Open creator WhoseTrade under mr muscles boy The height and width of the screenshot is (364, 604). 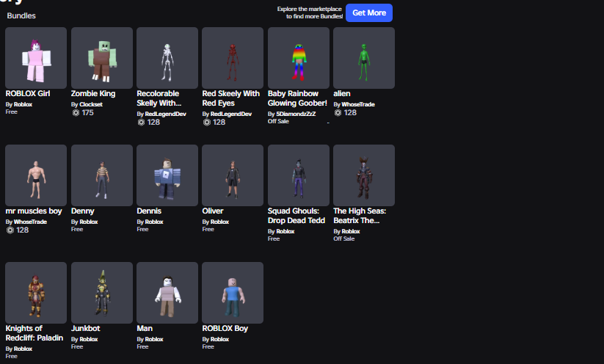[30, 222]
